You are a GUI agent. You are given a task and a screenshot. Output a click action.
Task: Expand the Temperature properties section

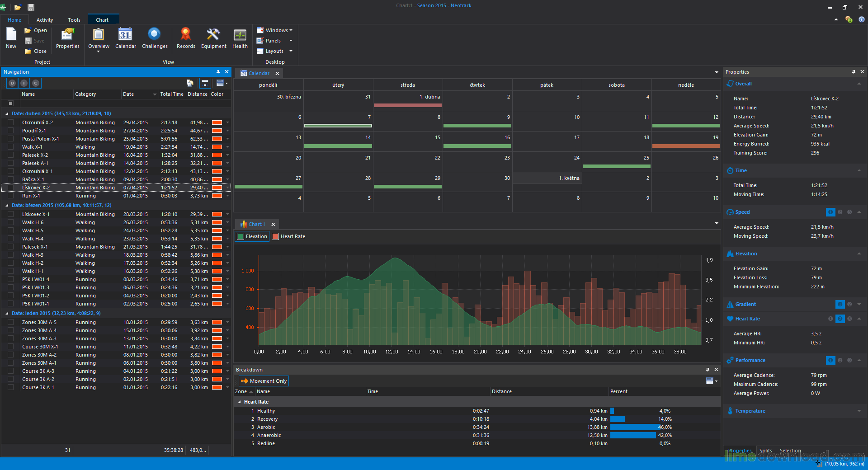tap(859, 411)
